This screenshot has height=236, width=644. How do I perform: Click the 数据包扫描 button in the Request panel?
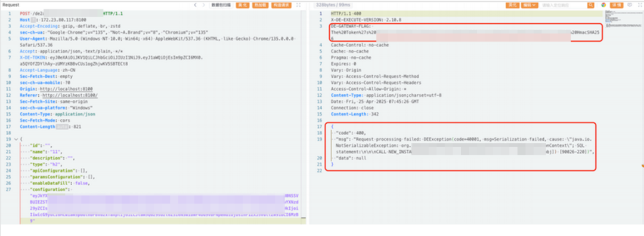tap(221, 5)
